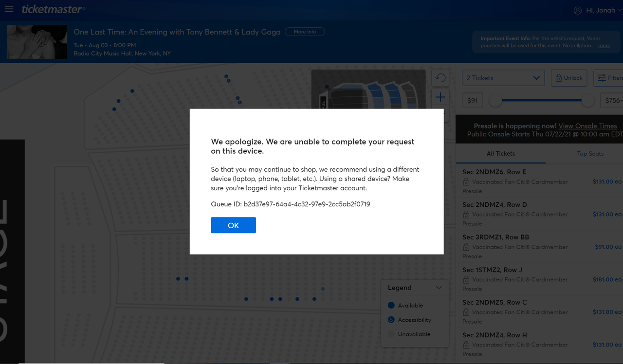The width and height of the screenshot is (623, 364).
Task: Click the Accessibility legend icon
Action: (391, 320)
